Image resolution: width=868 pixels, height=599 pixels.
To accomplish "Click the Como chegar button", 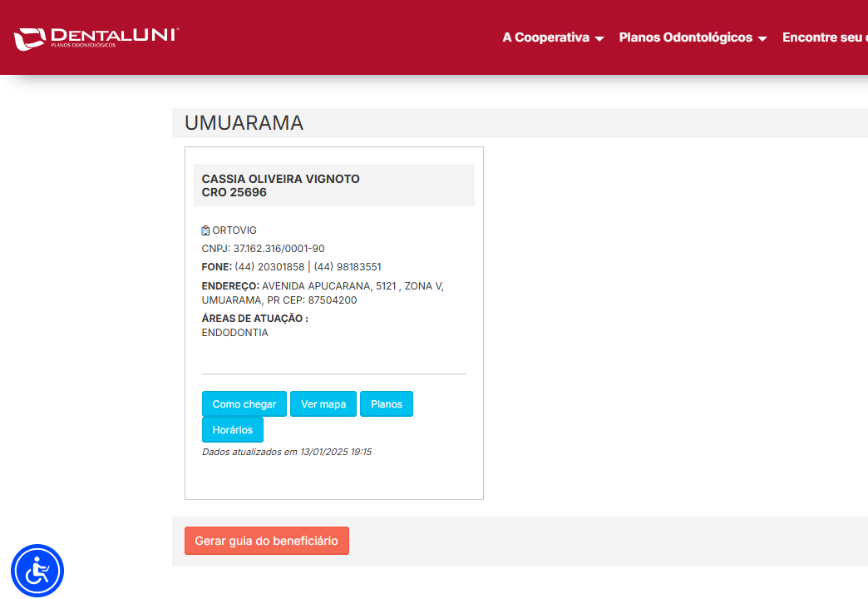I will coord(244,404).
